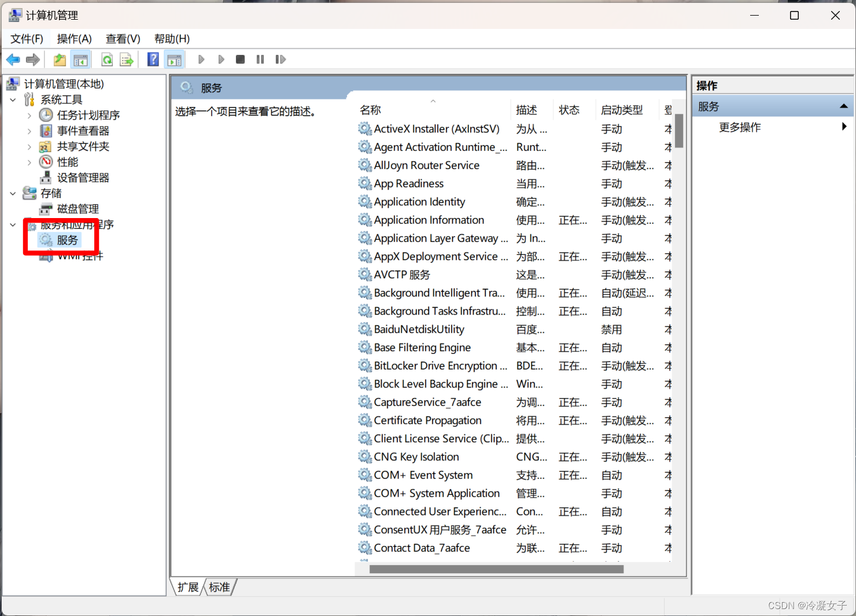856x616 pixels.
Task: Click the 禁用 startup type of BaiduNetdiskUtility
Action: (x=611, y=329)
